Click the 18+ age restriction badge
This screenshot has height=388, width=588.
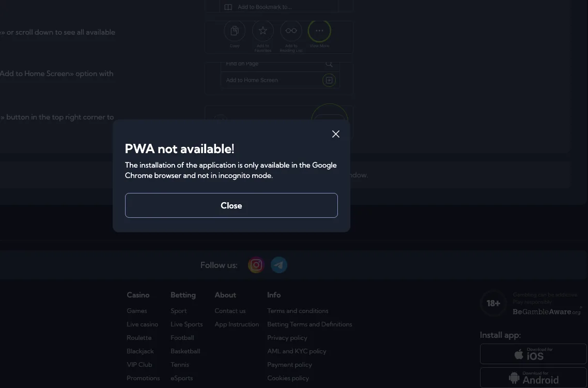tap(493, 303)
